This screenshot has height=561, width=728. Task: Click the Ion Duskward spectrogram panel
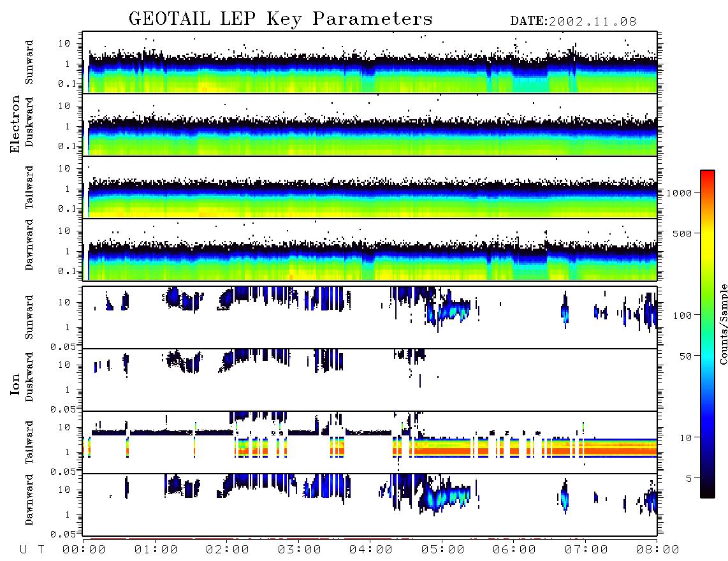pyautogui.click(x=370, y=380)
